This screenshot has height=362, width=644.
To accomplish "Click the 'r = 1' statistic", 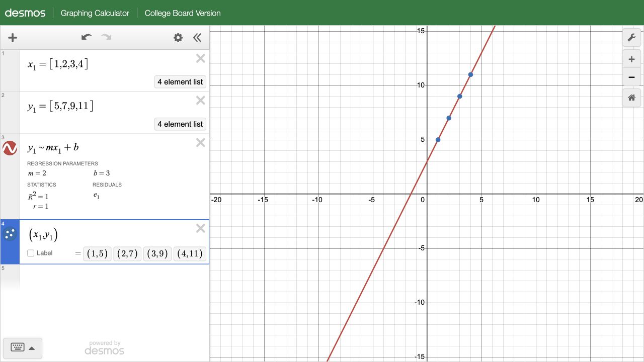I will tap(41, 206).
